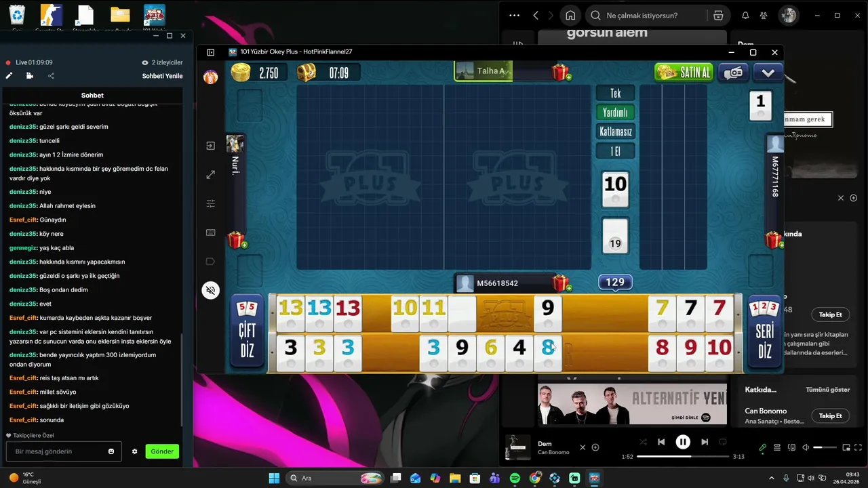This screenshot has height=488, width=868.
Task: Click the Gönder send button
Action: [162, 451]
